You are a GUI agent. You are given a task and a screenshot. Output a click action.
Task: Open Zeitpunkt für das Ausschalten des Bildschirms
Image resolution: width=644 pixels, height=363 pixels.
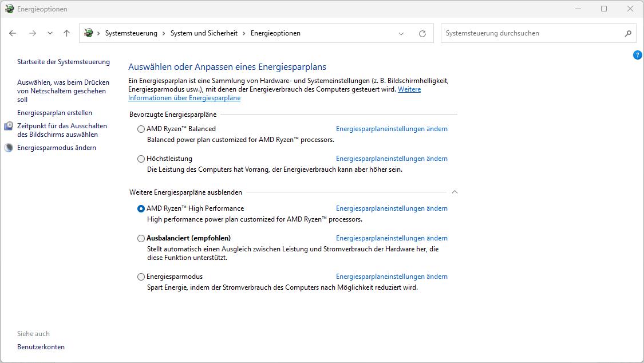tap(62, 130)
